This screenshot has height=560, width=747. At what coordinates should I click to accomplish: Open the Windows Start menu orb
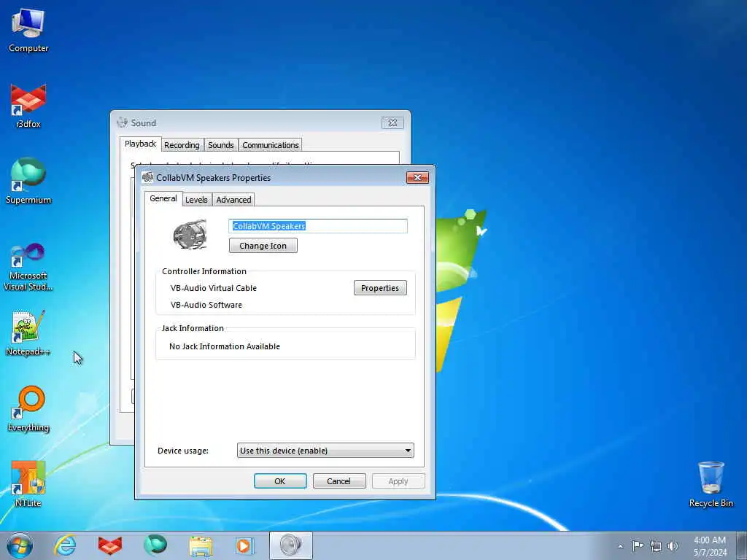point(20,545)
